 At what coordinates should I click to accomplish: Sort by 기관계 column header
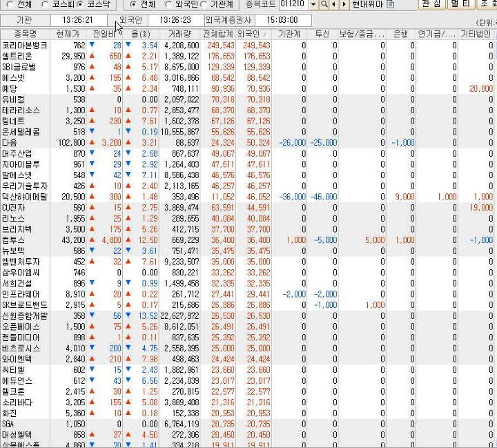click(289, 34)
